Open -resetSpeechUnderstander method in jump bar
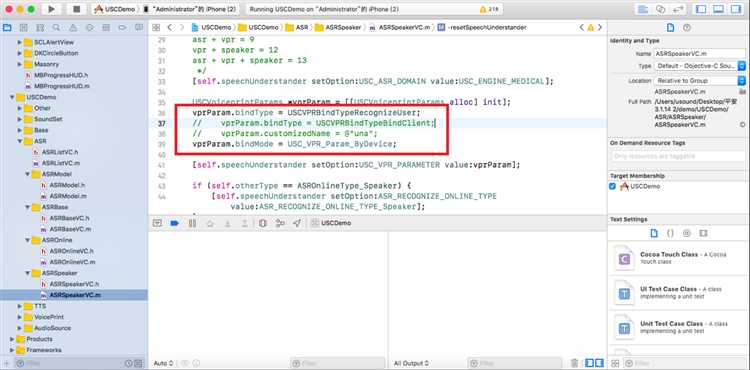The height and width of the screenshot is (370, 750). [482, 28]
